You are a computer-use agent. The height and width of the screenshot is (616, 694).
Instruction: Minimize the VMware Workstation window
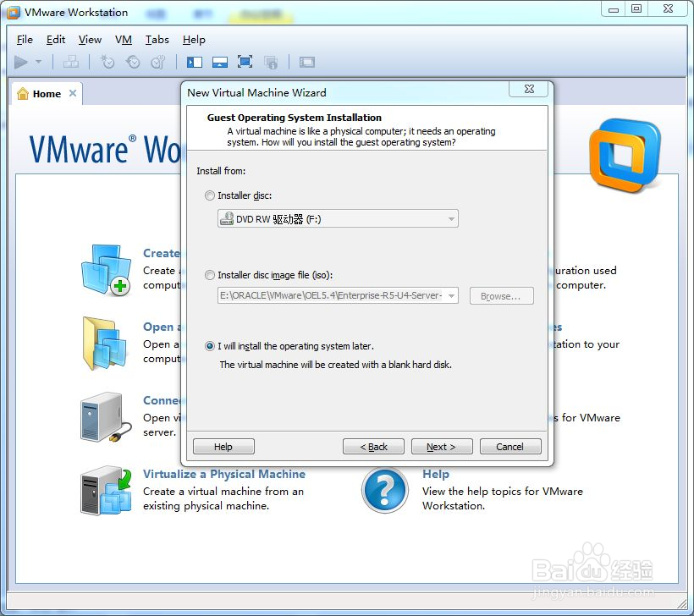(613, 9)
